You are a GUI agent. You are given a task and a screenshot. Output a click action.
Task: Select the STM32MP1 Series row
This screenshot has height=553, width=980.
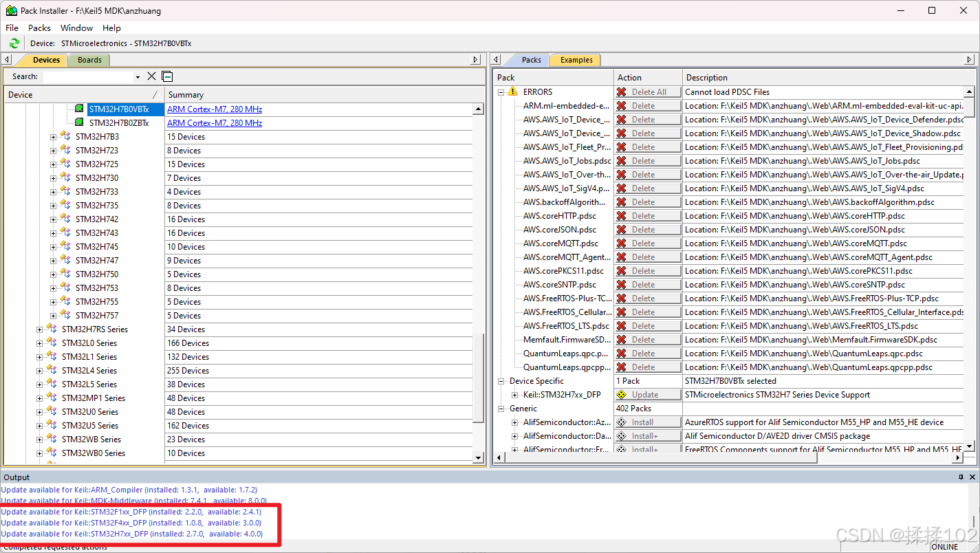(x=93, y=398)
